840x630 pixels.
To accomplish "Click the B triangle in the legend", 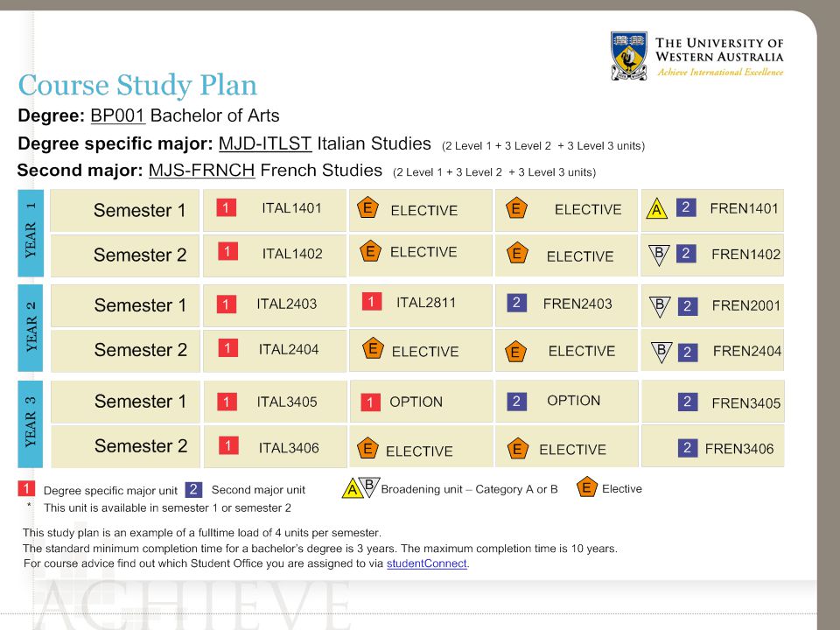I will tap(369, 486).
